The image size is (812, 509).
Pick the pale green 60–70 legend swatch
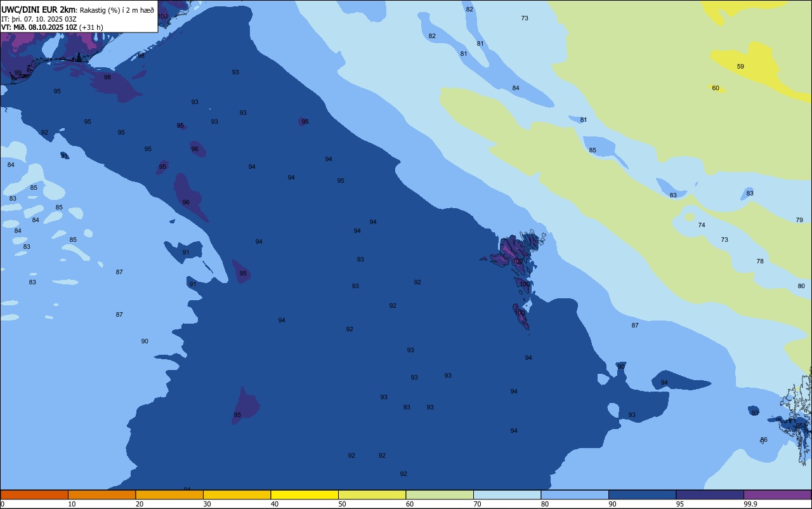(x=440, y=494)
